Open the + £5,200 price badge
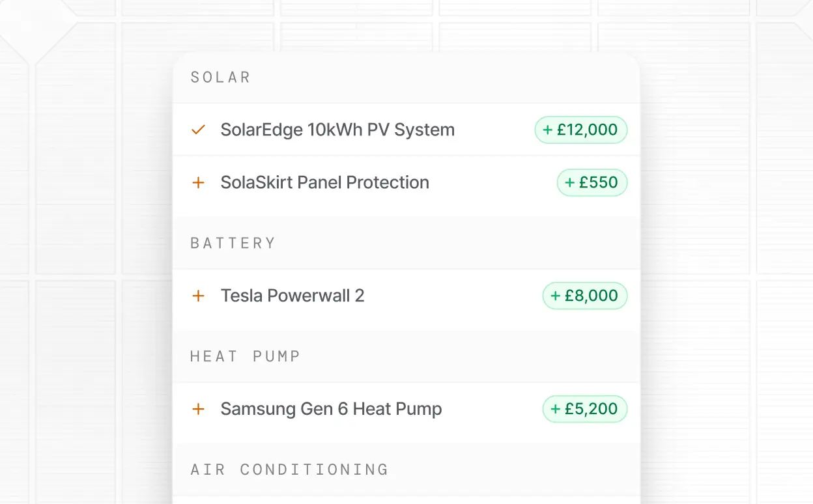Viewport: 813px width, 504px height. (585, 409)
